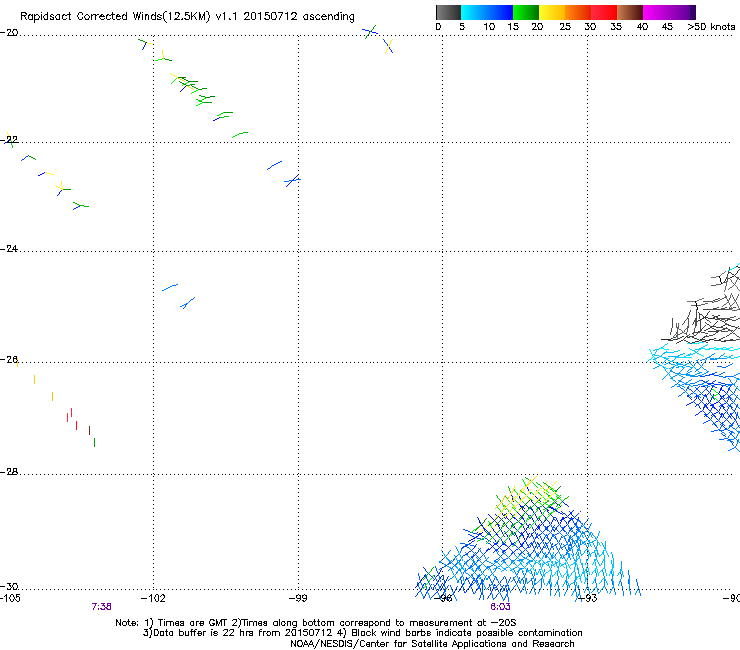740x650 pixels.
Task: Click the '15' legend scale label
Action: tap(513, 27)
